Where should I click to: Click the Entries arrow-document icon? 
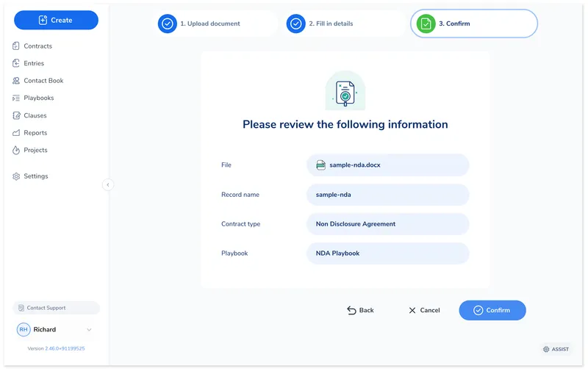pyautogui.click(x=16, y=63)
